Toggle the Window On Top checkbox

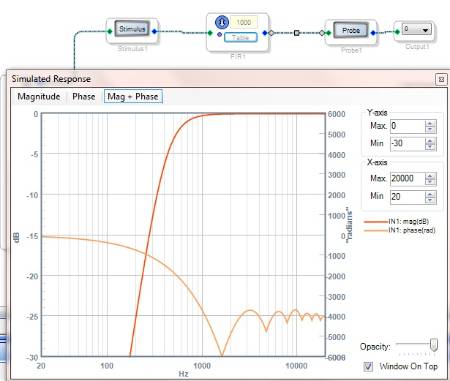click(x=368, y=366)
